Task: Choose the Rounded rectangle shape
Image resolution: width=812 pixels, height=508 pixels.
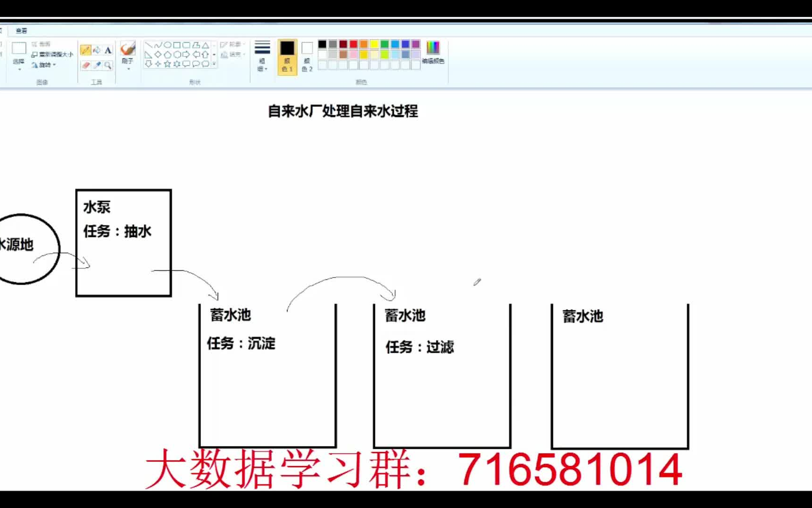Action: [186, 45]
